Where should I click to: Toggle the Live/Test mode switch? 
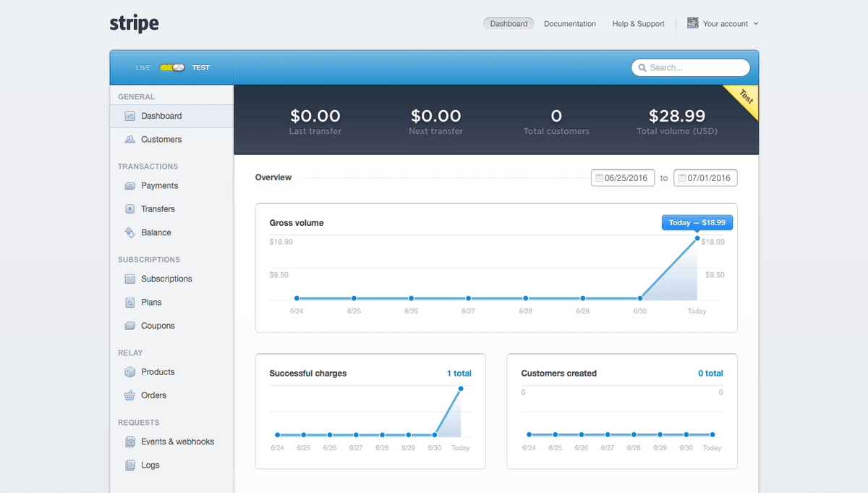tap(172, 67)
